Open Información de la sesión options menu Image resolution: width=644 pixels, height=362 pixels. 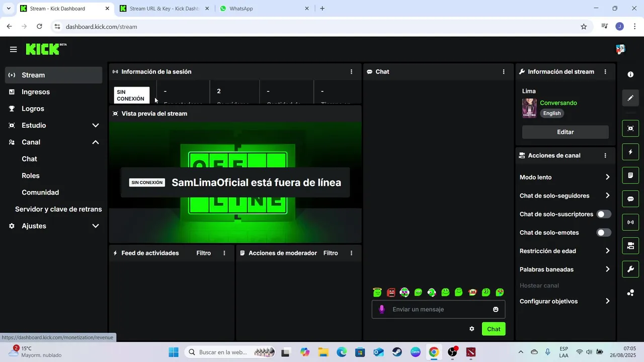351,72
